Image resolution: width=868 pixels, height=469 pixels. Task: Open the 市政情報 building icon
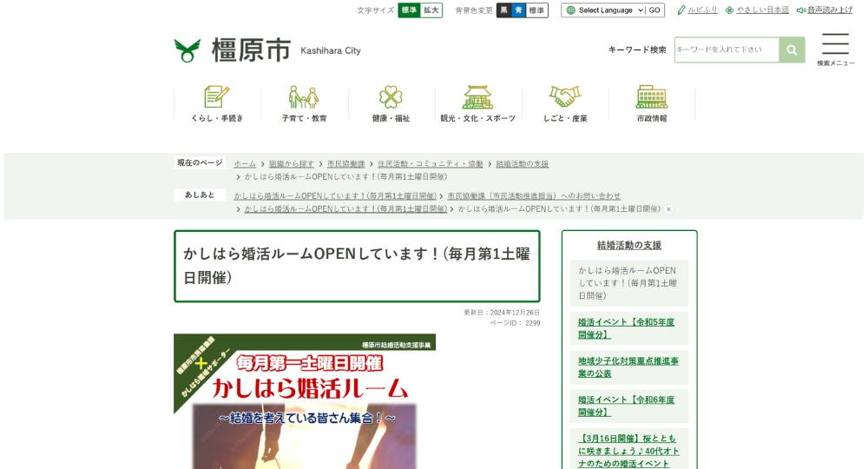[652, 97]
